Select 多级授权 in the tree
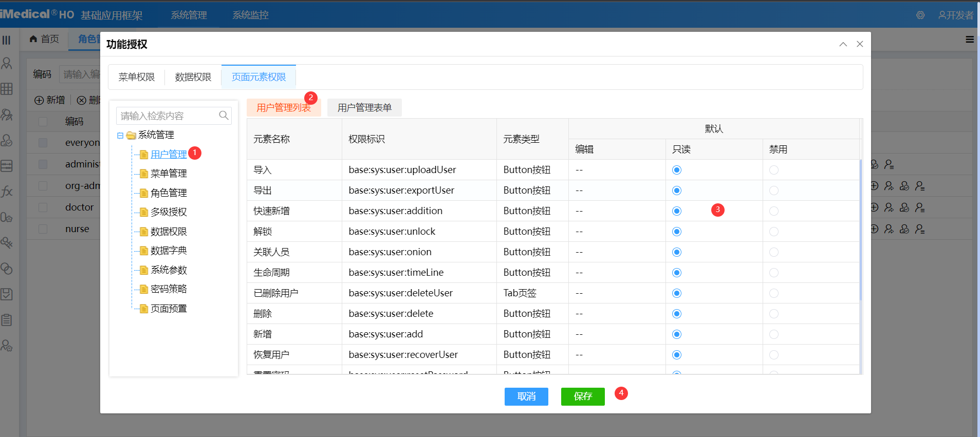The image size is (980, 437). (169, 212)
